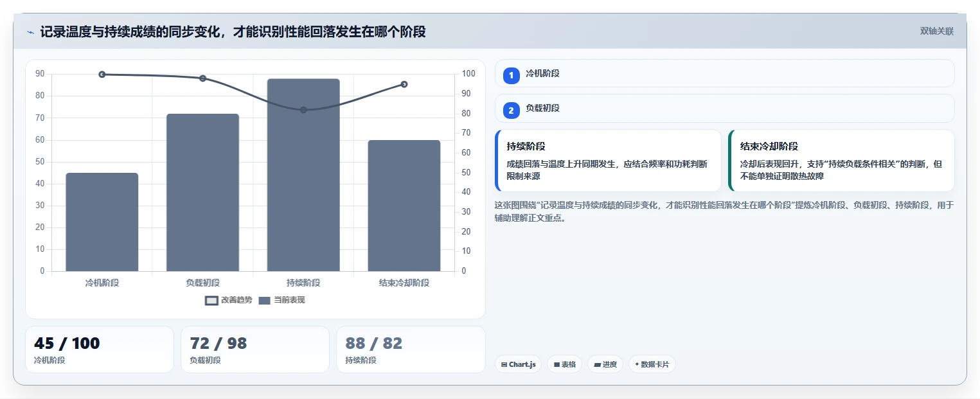
Task: Click the icon in the 数据卡片 tag
Action: pyautogui.click(x=637, y=364)
